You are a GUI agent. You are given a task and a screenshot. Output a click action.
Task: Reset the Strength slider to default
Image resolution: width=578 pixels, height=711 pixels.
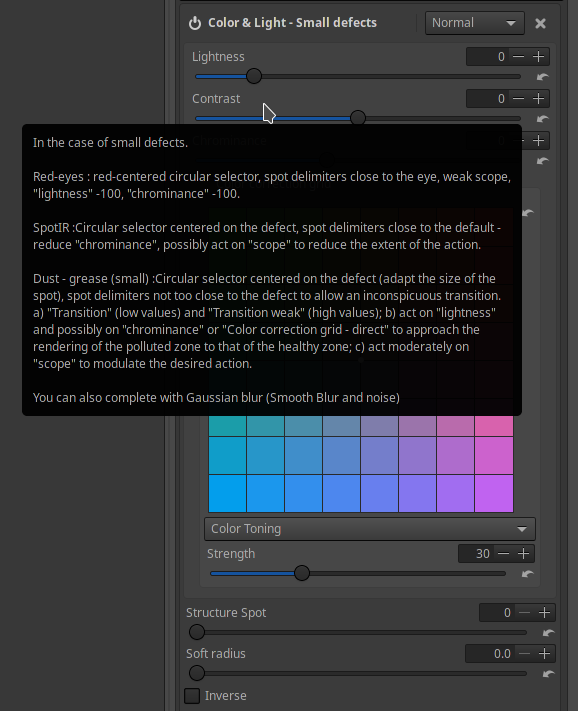click(x=527, y=574)
